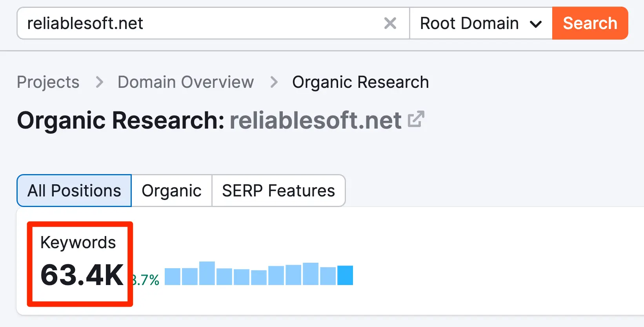Open the Organic tab

tap(171, 191)
